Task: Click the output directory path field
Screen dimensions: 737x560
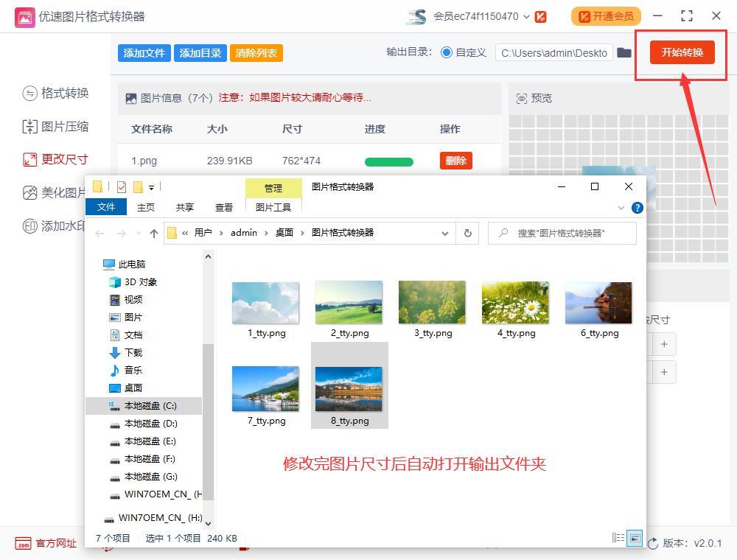Action: tap(554, 52)
